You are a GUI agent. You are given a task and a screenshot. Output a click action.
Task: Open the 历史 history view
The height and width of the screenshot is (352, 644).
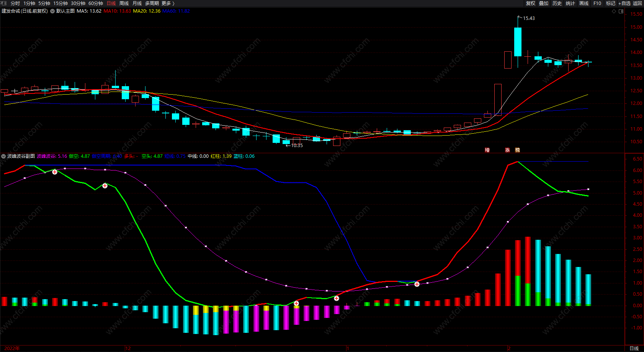coord(557,3)
